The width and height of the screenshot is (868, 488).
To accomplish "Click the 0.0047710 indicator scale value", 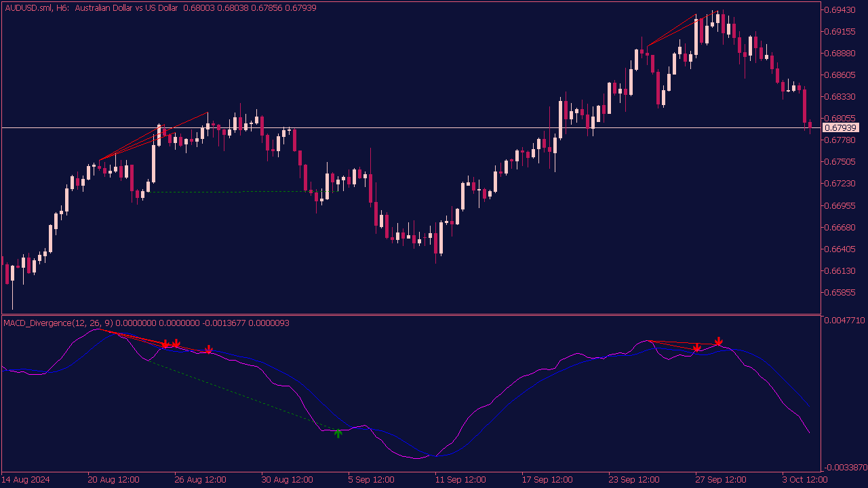I will click(845, 320).
